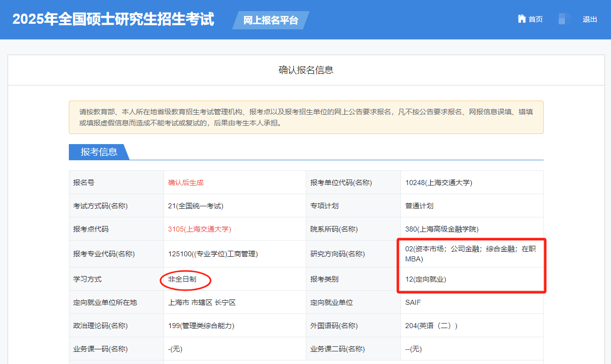
Task: Click the yellow registration notice text
Action: (306, 117)
